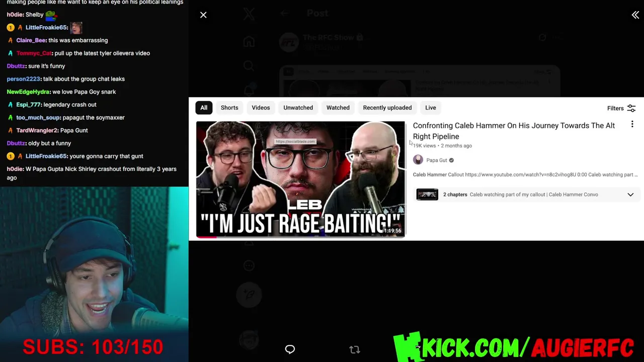Click the Caleb Hammer Callout description text
Screen dimensions: 644x362
point(525,174)
